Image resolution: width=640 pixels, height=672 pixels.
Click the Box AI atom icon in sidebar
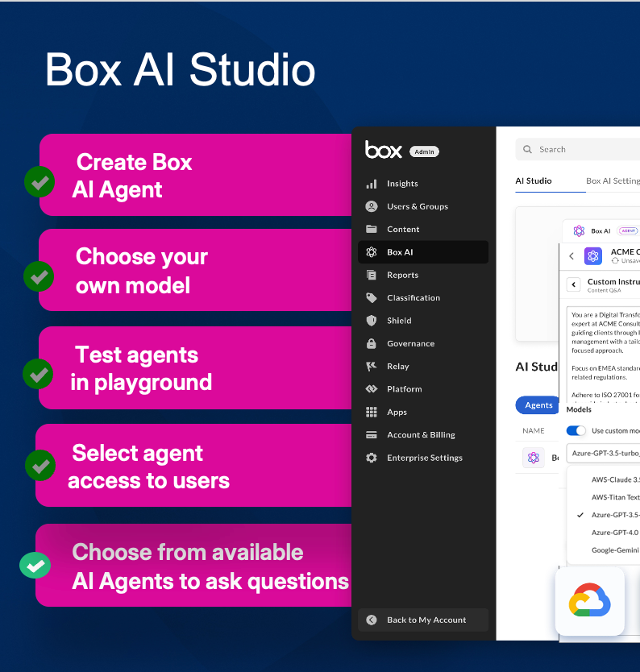tap(372, 252)
